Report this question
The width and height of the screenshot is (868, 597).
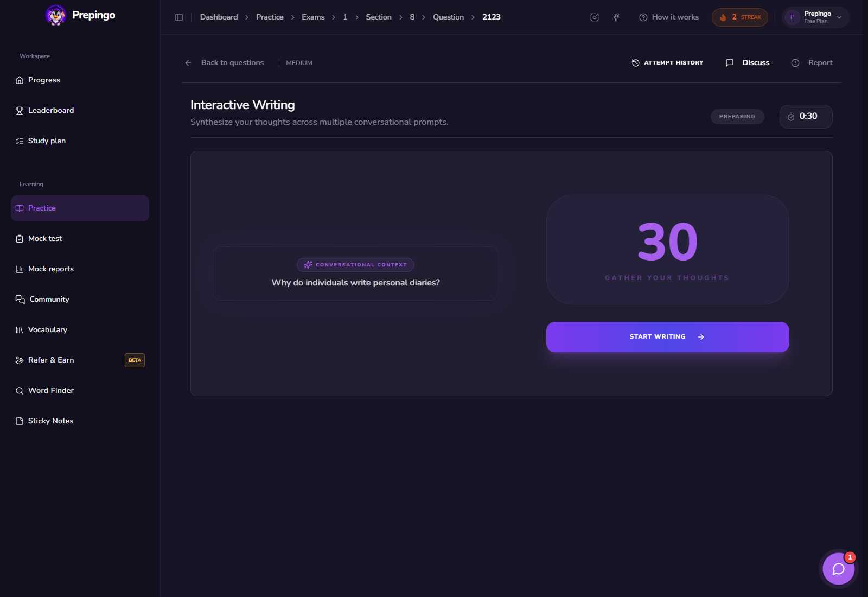click(812, 63)
